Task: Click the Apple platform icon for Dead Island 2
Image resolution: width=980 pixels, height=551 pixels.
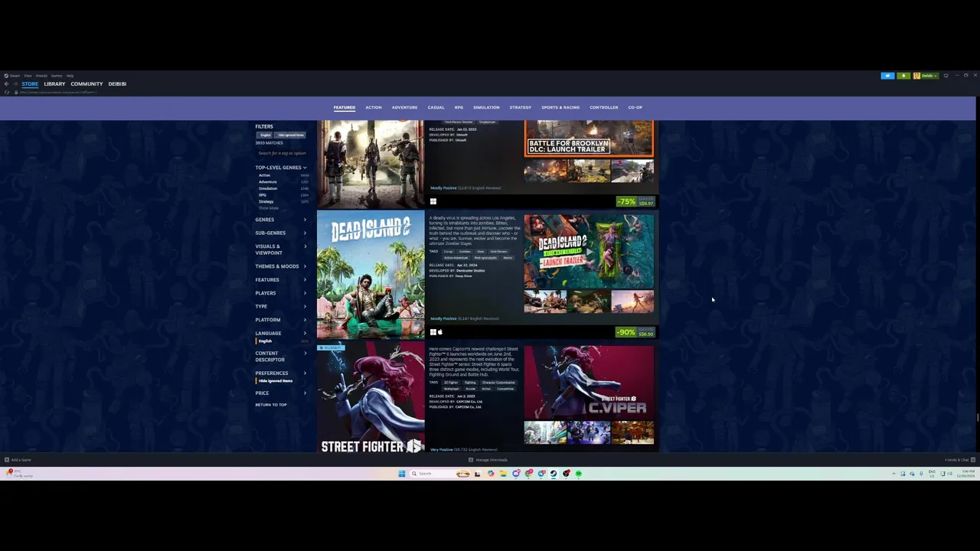Action: point(440,332)
